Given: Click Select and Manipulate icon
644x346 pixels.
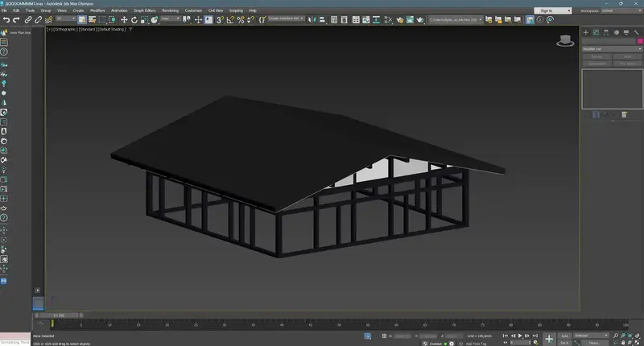Looking at the screenshot, I should pyautogui.click(x=198, y=19).
